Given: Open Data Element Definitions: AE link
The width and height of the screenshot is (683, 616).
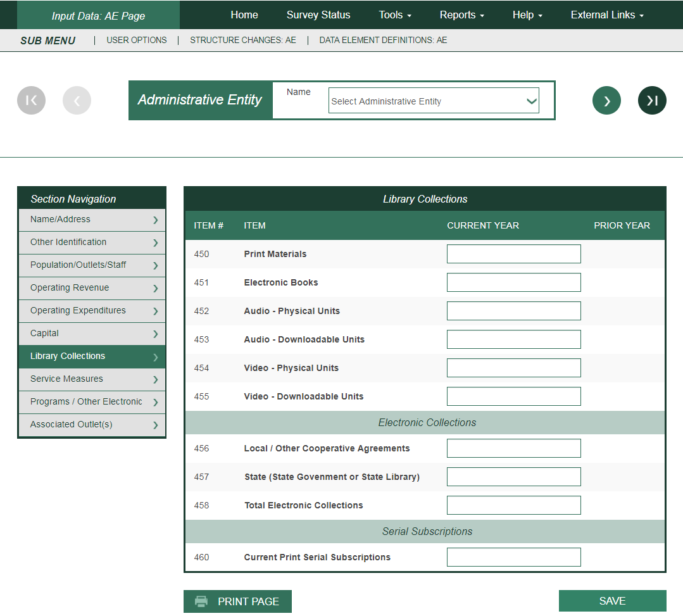Looking at the screenshot, I should (383, 40).
